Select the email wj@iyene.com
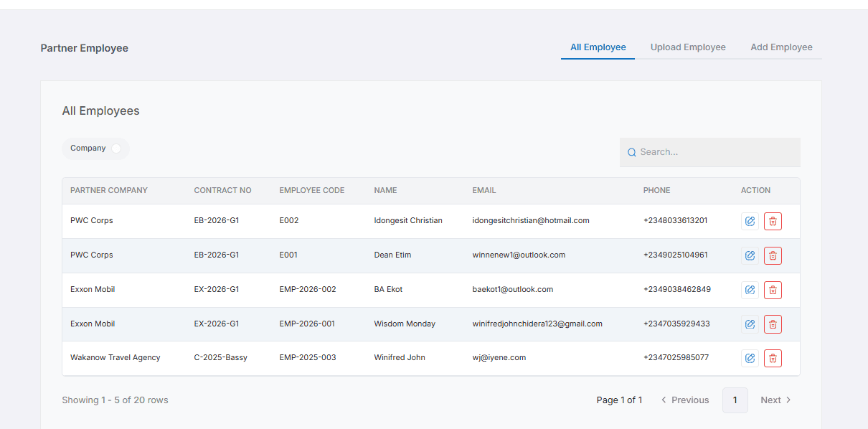Viewport: 868px width, 429px height. click(x=499, y=357)
